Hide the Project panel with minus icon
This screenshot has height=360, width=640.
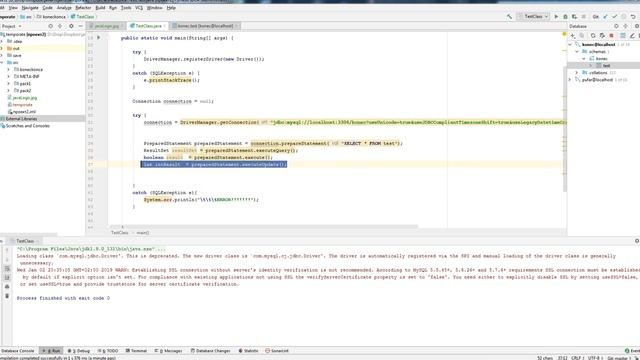80,26
